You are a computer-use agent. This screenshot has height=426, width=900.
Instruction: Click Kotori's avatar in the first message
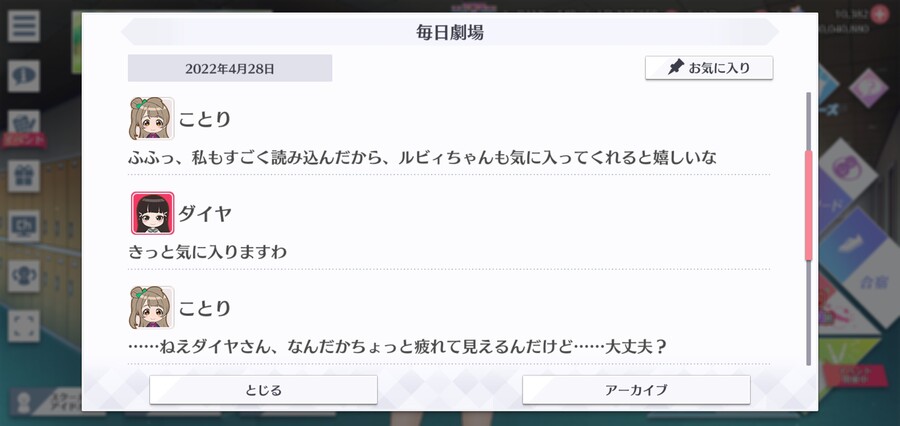click(152, 118)
